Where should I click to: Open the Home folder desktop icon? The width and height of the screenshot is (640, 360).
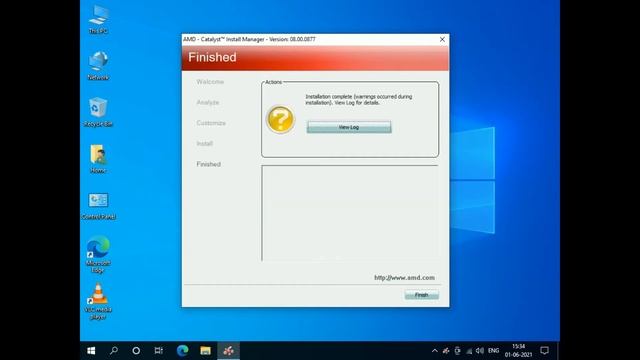(x=98, y=159)
